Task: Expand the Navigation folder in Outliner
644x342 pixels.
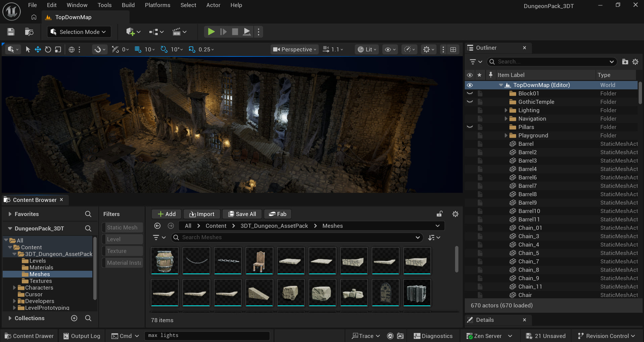Action: [x=506, y=119]
